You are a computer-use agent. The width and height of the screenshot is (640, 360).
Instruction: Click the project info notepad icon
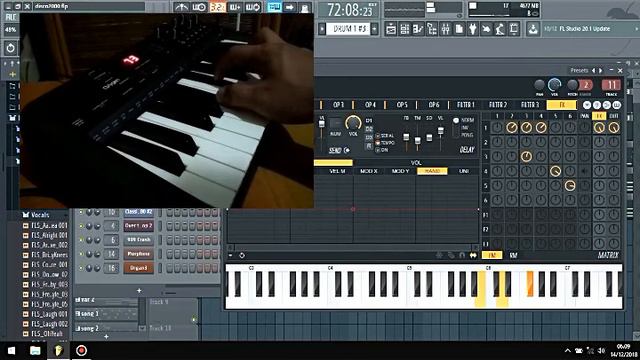[x=513, y=29]
